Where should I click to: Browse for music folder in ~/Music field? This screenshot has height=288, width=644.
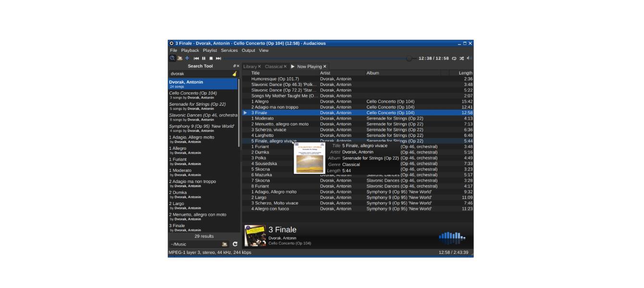point(224,244)
